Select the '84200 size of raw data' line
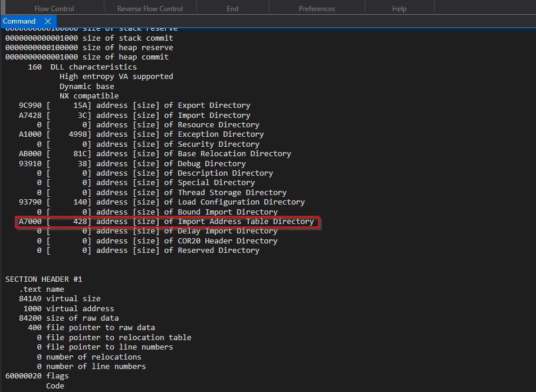The image size is (536, 392). pos(69,318)
